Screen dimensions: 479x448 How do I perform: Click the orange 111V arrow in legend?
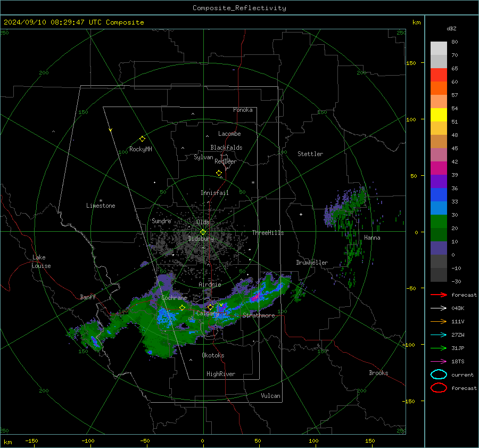[439, 321]
